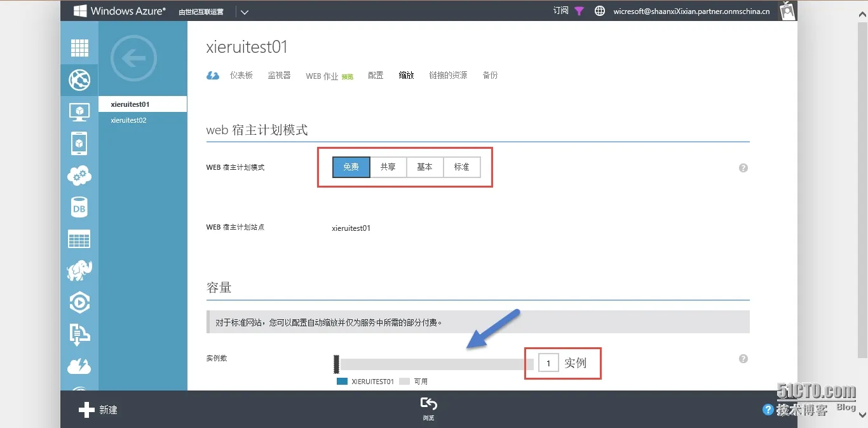The height and width of the screenshot is (428, 868).
Task: Show help for instance count
Action: point(743,359)
